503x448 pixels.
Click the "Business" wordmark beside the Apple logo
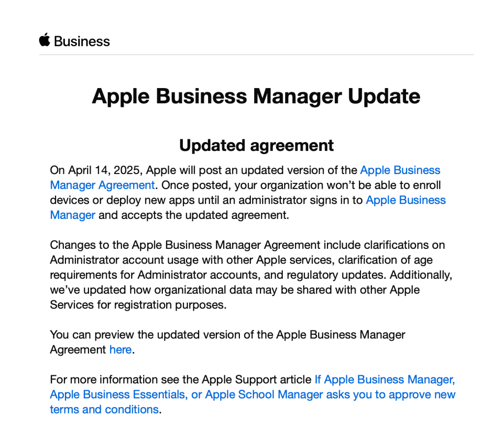pos(82,41)
